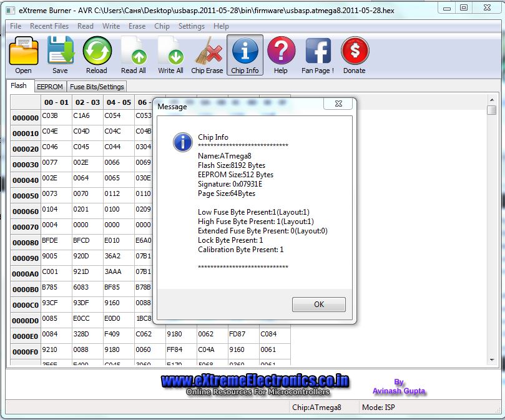Viewport: 505px width, 420px height.
Task: Click 'Name:ATmega8' line in dialog
Action: click(x=225, y=156)
